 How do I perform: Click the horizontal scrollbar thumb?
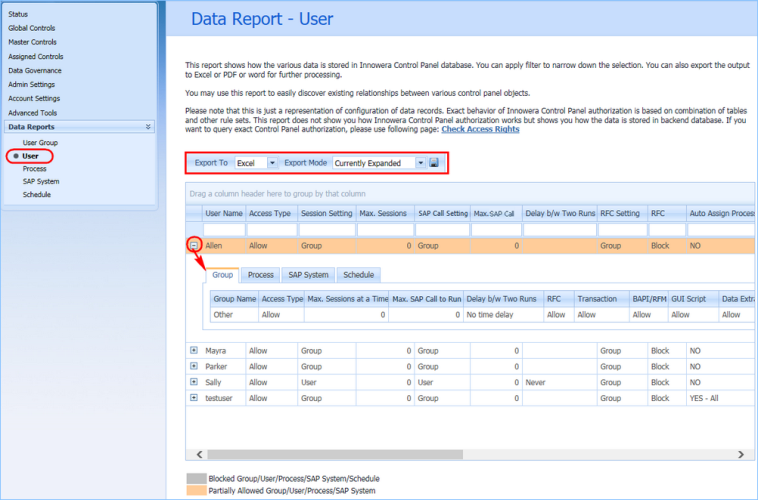(335, 454)
